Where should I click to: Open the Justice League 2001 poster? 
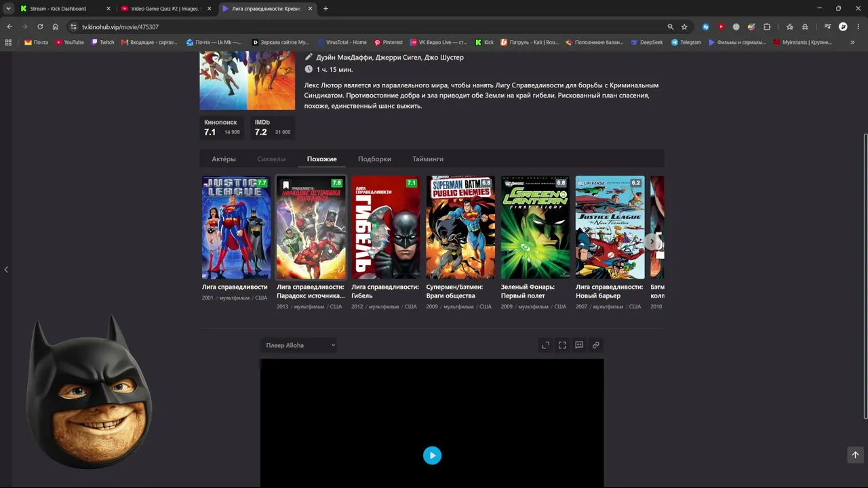click(x=236, y=227)
